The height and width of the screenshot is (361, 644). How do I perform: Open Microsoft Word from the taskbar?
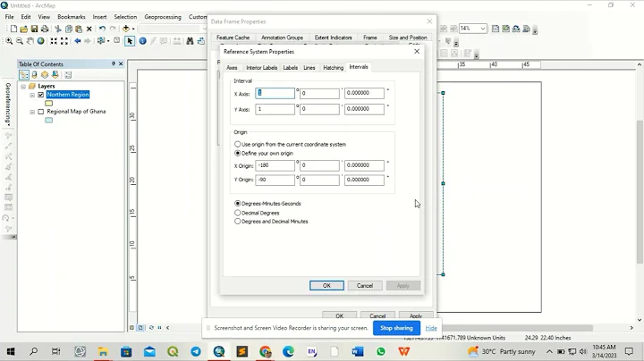(x=357, y=351)
